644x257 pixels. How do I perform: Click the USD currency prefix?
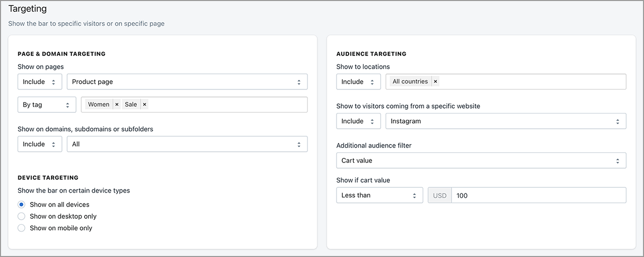coord(439,195)
